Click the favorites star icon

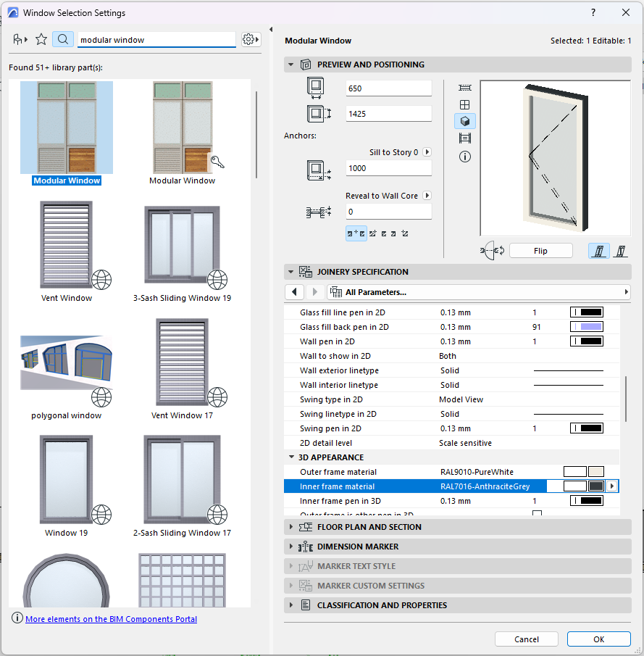tap(41, 39)
